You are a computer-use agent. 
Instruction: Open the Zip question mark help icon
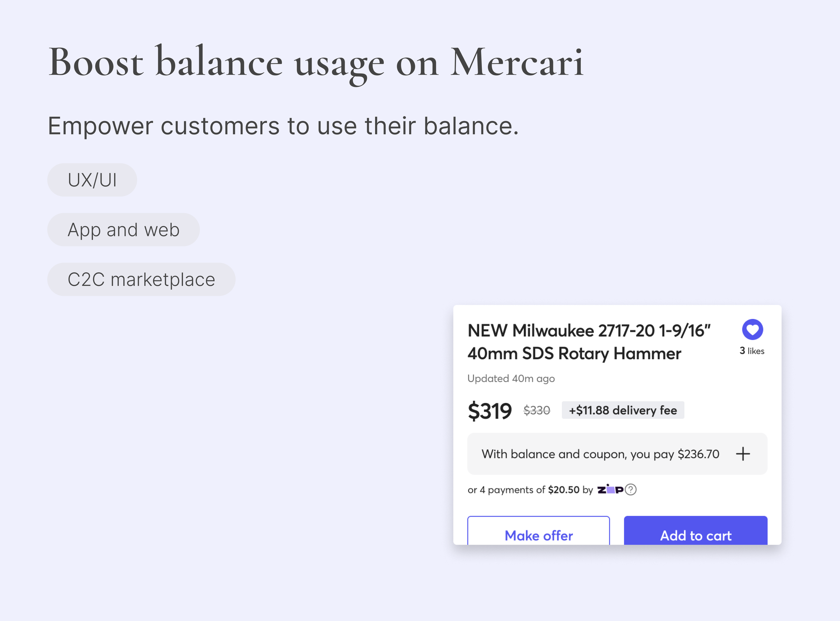(631, 489)
